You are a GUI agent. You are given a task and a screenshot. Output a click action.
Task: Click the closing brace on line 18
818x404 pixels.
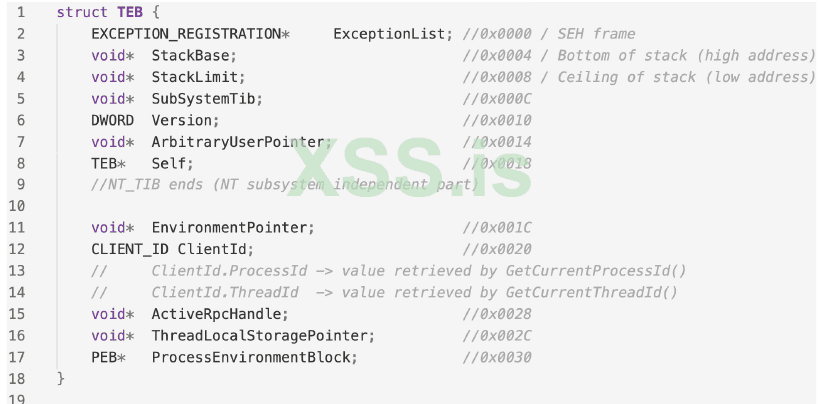pos(61,378)
